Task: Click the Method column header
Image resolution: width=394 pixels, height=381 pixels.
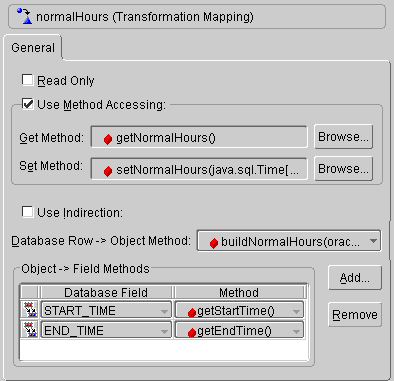Action: pyautogui.click(x=239, y=292)
